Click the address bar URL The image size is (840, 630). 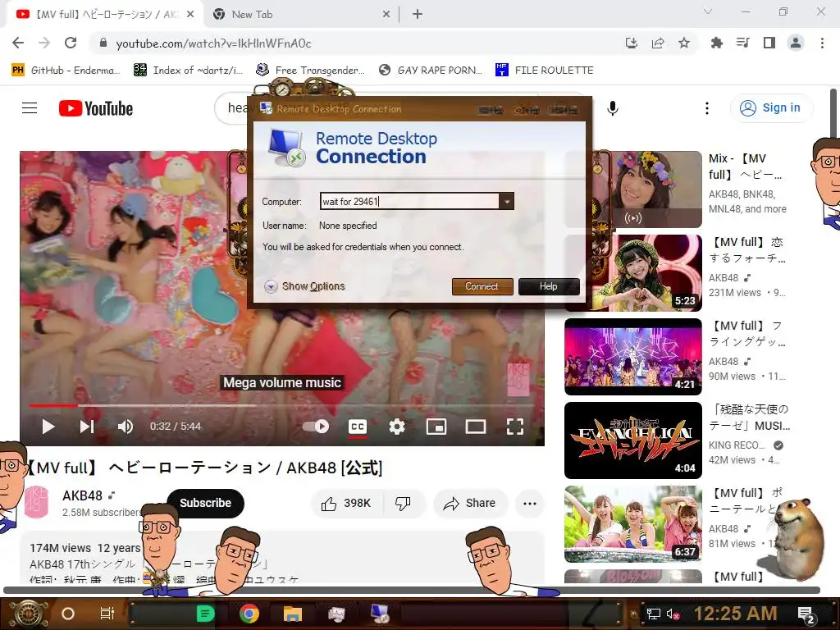pyautogui.click(x=213, y=43)
